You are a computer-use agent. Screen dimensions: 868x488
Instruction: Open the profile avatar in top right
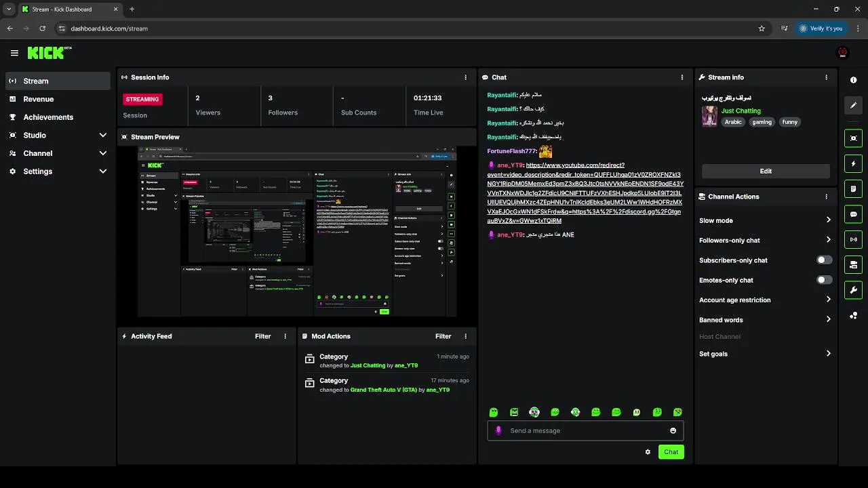point(843,52)
